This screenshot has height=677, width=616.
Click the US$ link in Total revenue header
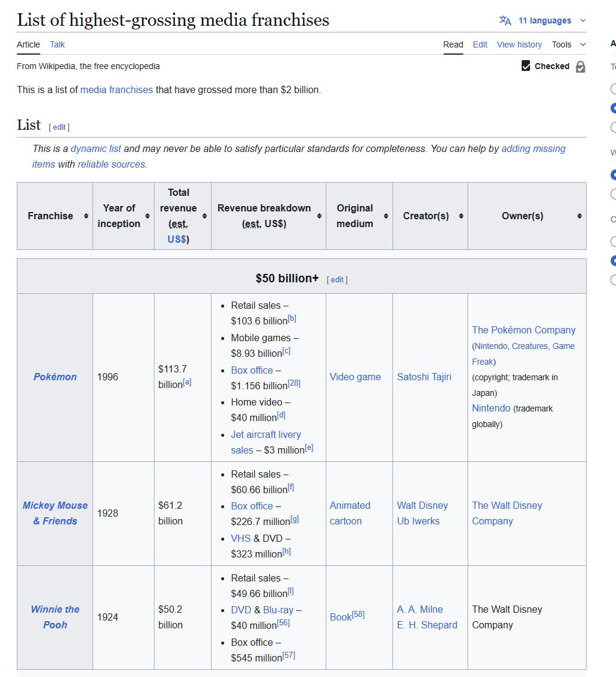point(177,239)
